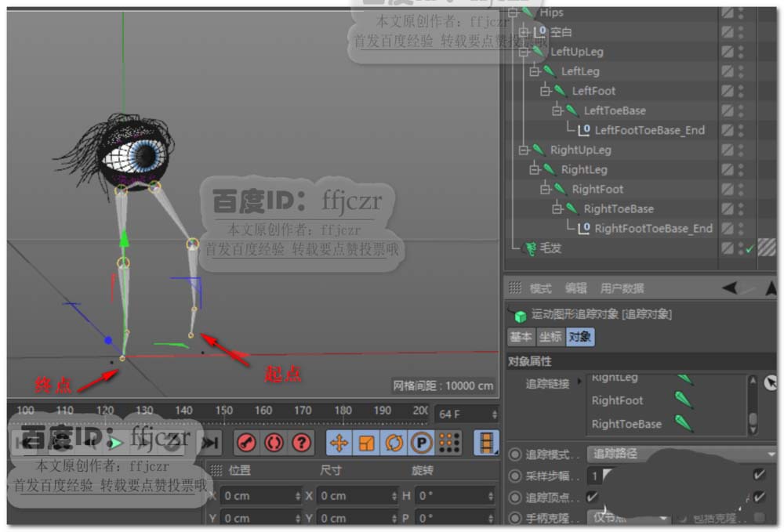The height and width of the screenshot is (532, 784).
Task: Toggle position keyframe recording move icon
Action: (339, 443)
